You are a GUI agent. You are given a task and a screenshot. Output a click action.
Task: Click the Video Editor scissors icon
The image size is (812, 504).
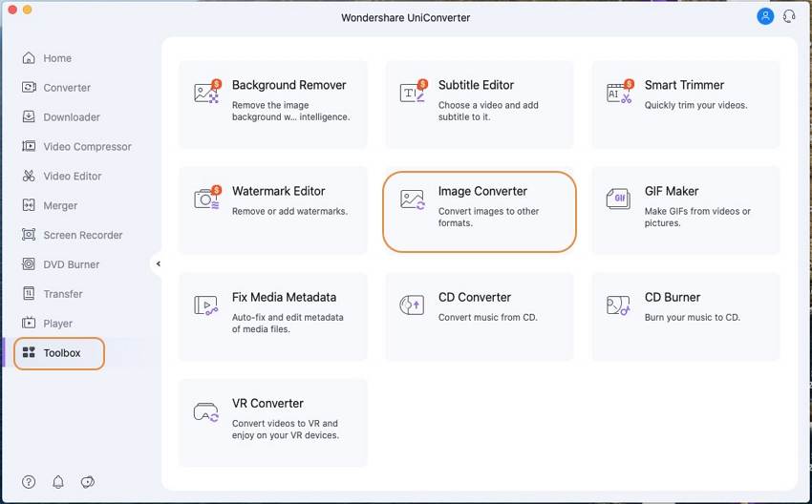(29, 176)
